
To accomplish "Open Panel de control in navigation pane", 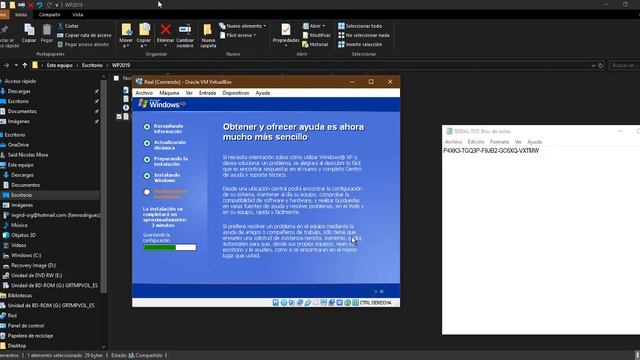I will (x=26, y=326).
